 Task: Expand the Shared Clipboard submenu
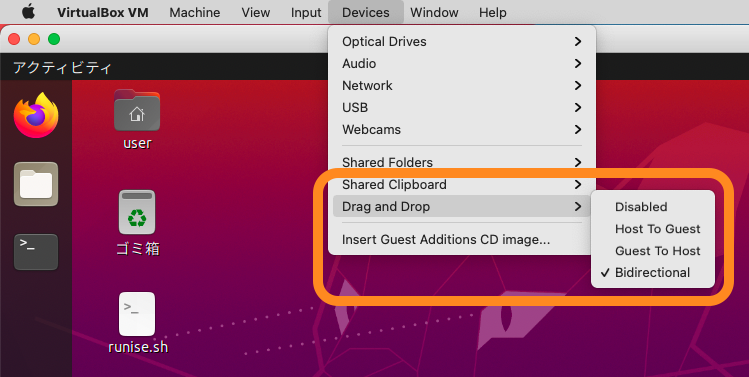[x=461, y=184]
